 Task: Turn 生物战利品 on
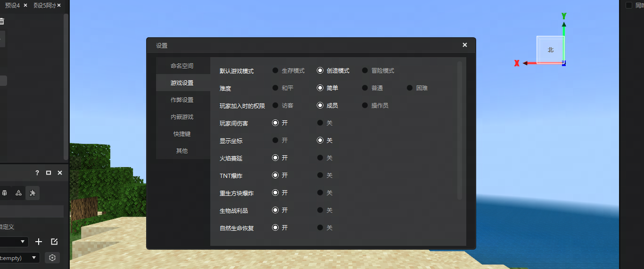[275, 210]
